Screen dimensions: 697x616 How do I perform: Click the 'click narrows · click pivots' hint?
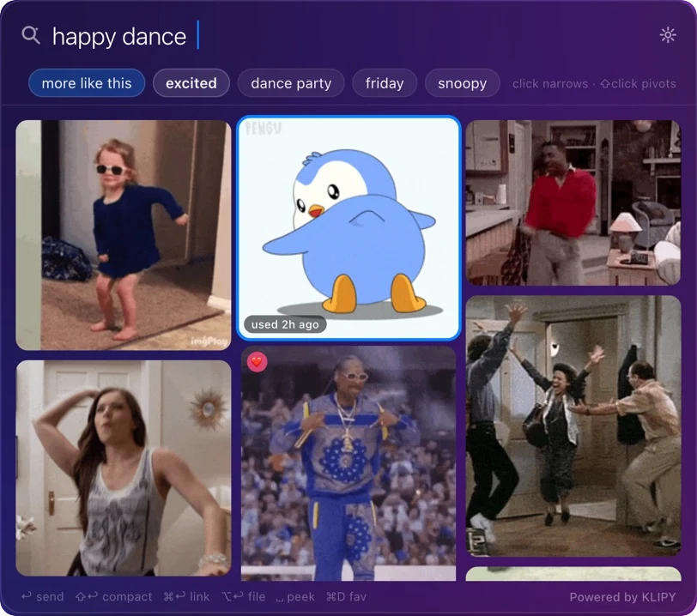point(594,83)
